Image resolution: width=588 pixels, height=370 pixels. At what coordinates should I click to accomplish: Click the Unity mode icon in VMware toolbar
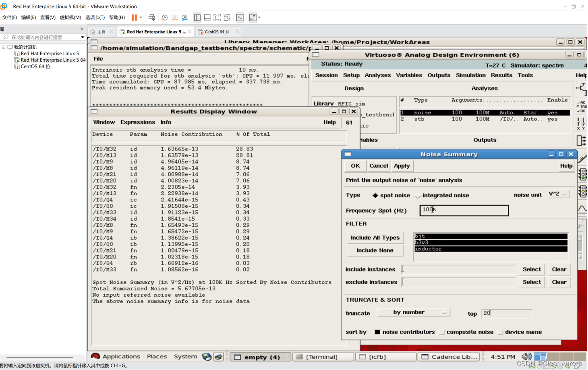[x=227, y=17]
